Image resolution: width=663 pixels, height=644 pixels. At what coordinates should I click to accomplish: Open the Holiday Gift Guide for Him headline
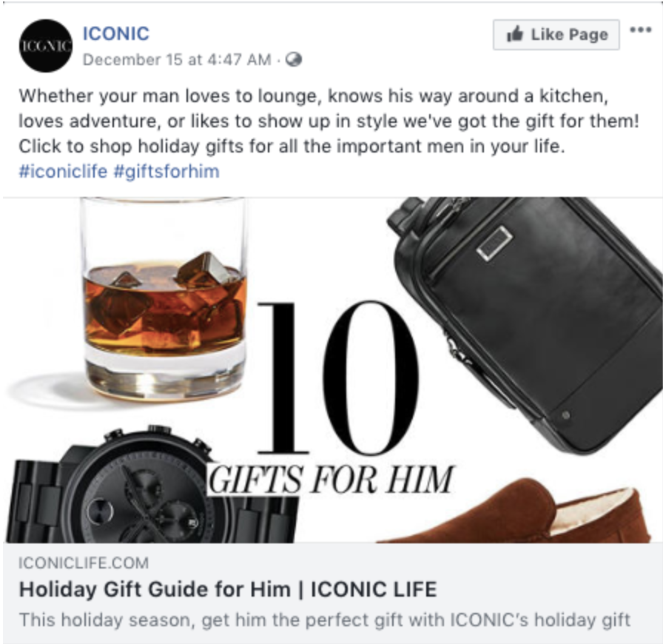227,590
